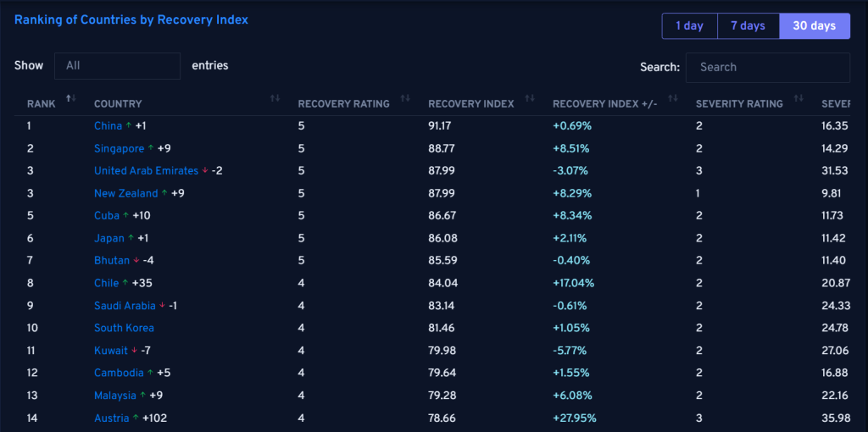Open the Show entries dropdown
This screenshot has width=868, height=432.
[x=117, y=66]
